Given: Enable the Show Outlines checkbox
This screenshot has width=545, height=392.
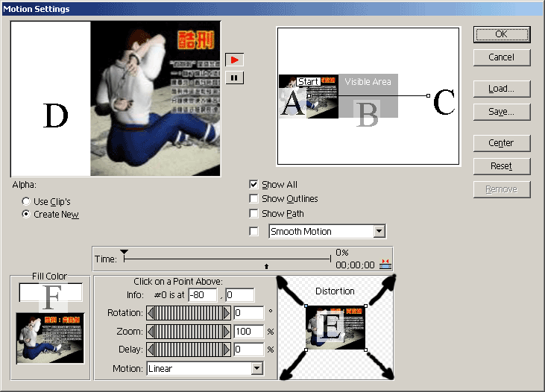Looking at the screenshot, I should coord(254,199).
